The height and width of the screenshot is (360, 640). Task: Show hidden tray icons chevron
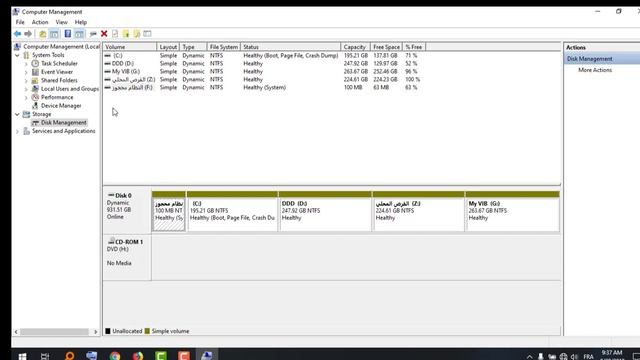(529, 357)
